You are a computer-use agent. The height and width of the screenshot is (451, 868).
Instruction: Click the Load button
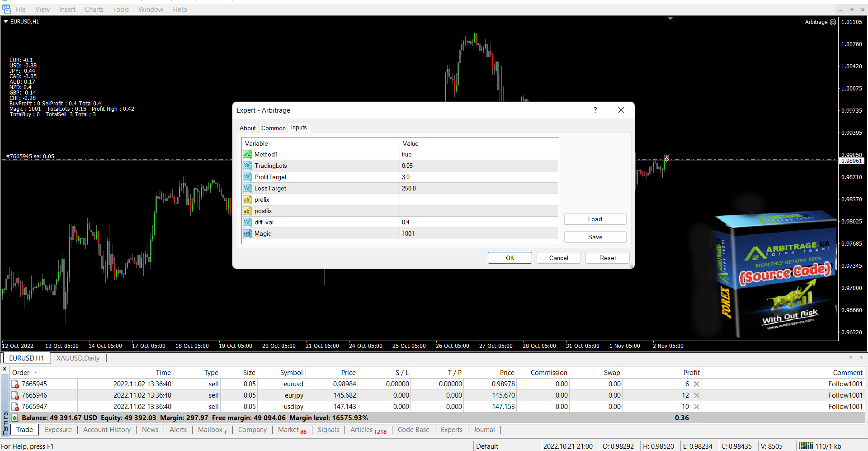coord(594,219)
